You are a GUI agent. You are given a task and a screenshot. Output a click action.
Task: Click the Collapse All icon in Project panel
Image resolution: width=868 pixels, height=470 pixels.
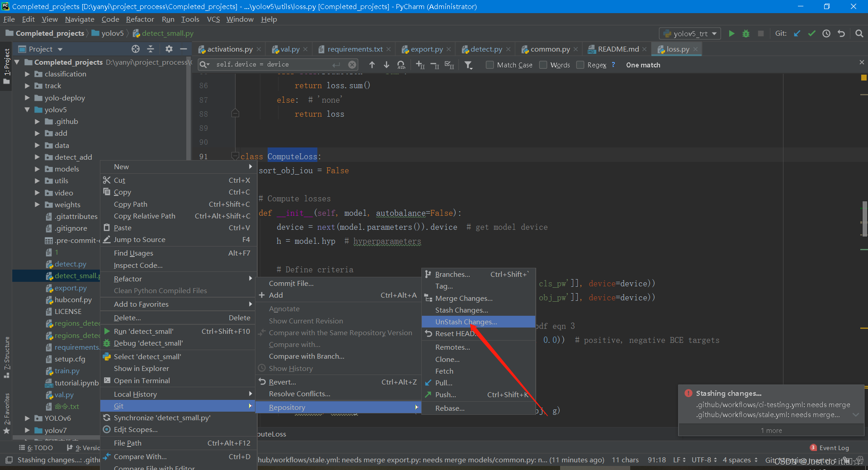click(x=151, y=49)
